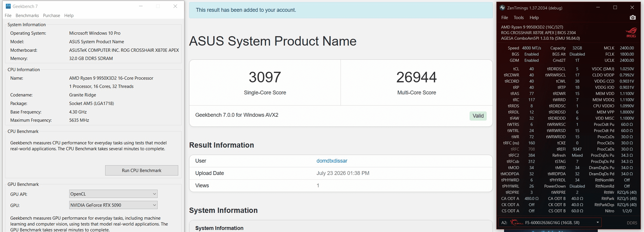Click the Cmd2T value 1T
Viewport: 644px width, 232px height.
(x=577, y=60)
